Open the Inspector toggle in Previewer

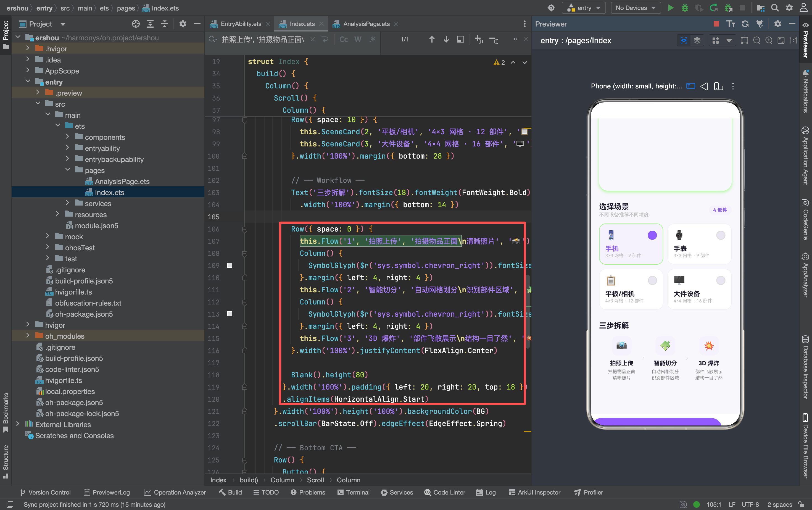684,41
